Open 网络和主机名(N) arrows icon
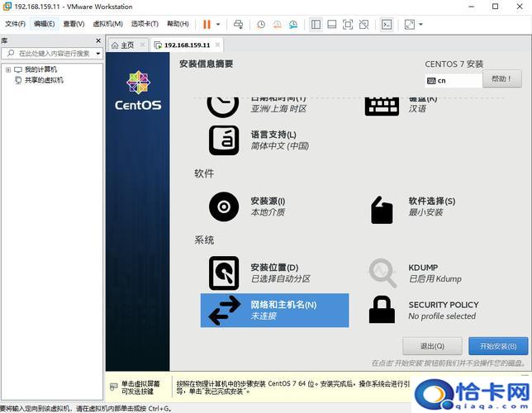 tap(225, 311)
